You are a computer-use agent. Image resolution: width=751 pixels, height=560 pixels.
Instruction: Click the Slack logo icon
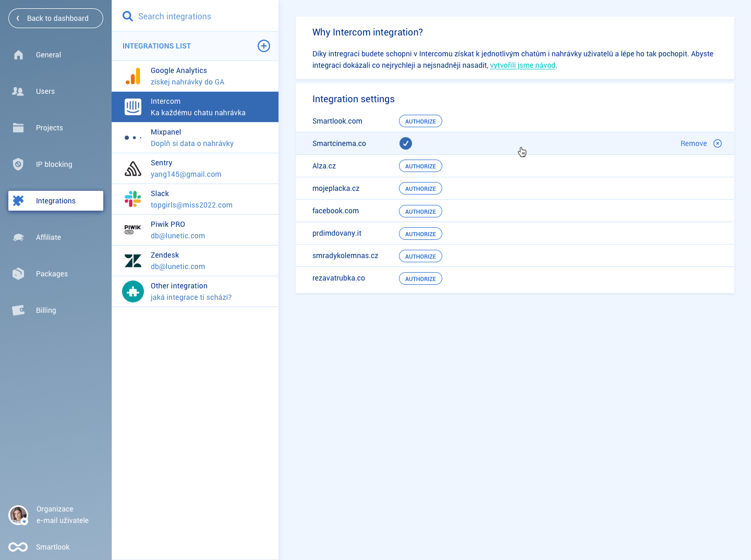[x=133, y=199]
